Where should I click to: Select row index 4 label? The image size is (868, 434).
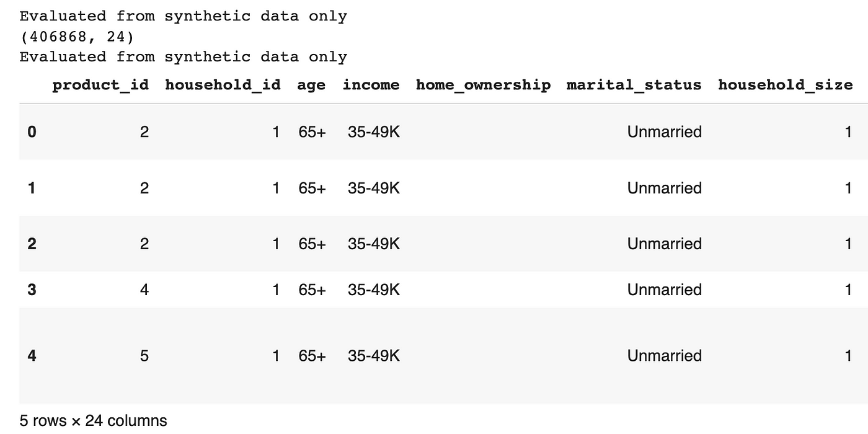tap(32, 356)
